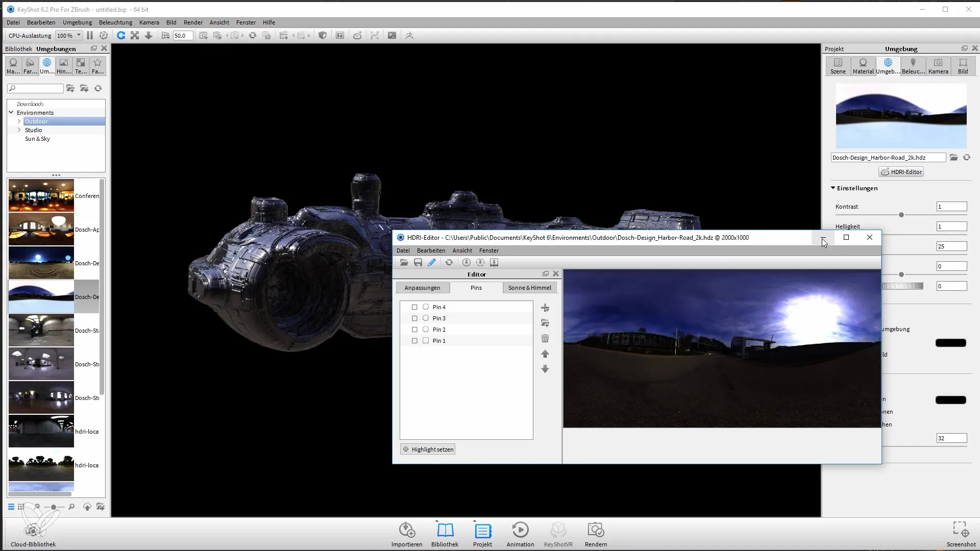
Task: Click first round pin icon in HDRI-Editor toolbar
Action: tap(467, 262)
